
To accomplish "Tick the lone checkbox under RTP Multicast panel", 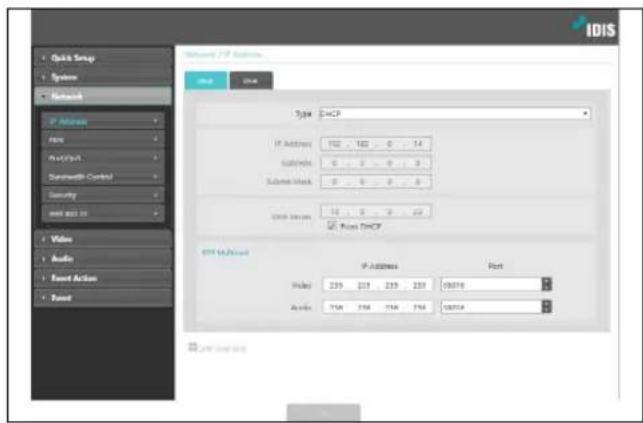I will pos(192,347).
